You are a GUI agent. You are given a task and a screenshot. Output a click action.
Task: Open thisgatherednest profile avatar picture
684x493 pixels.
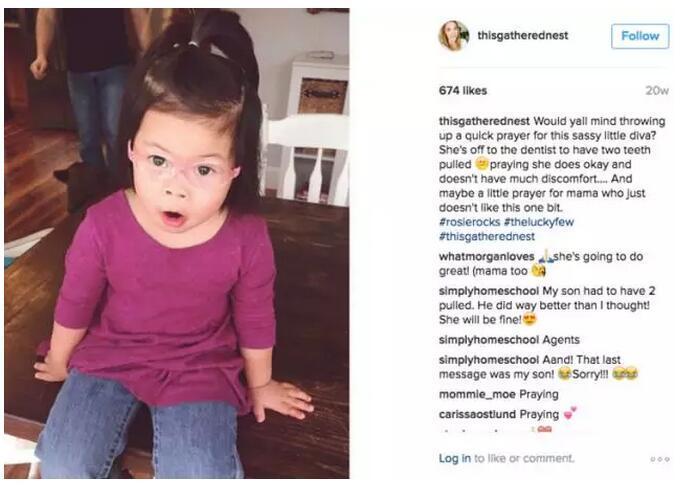click(454, 36)
